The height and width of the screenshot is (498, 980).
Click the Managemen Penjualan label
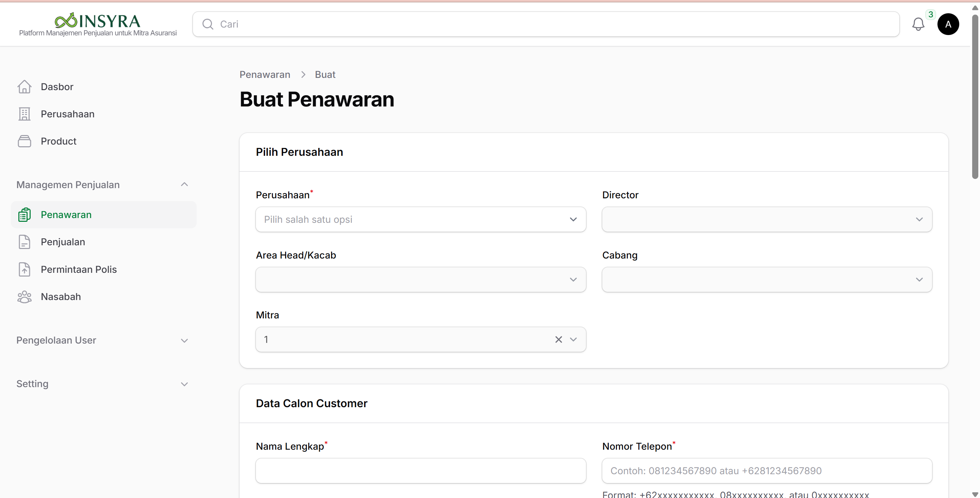(68, 184)
